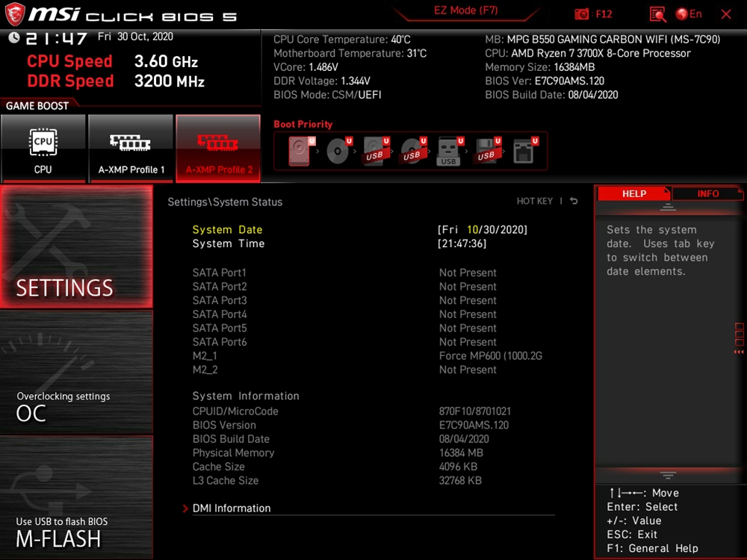Click the Boot Priority heading
This screenshot has height=560, width=747.
pos(303,124)
